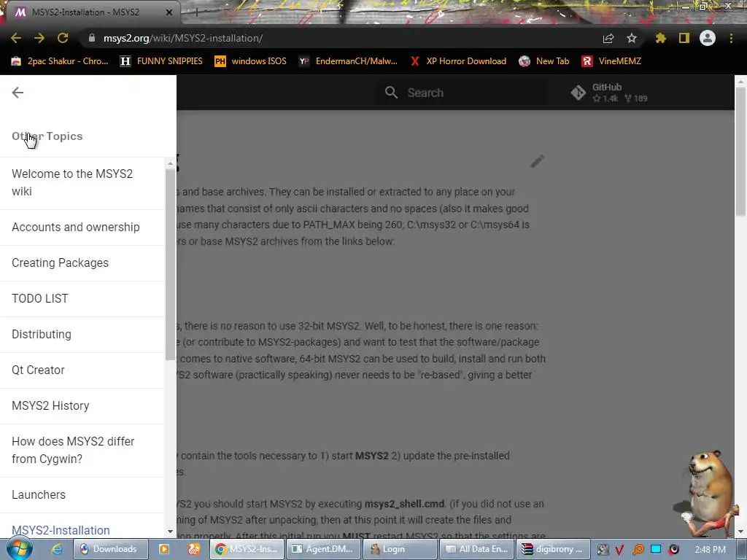Open the GitHub repository link
The width and height of the screenshot is (747, 560).
tap(610, 93)
